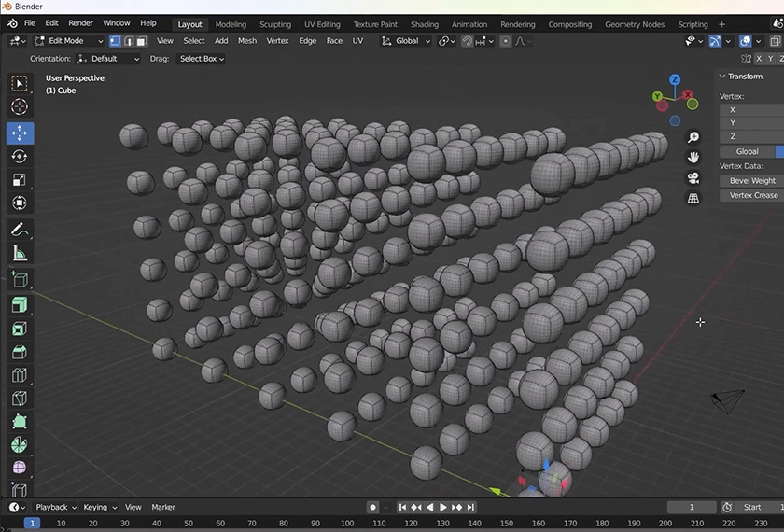Select the Move tool in the left toolbar
This screenshot has height=532, width=784.
pos(20,133)
